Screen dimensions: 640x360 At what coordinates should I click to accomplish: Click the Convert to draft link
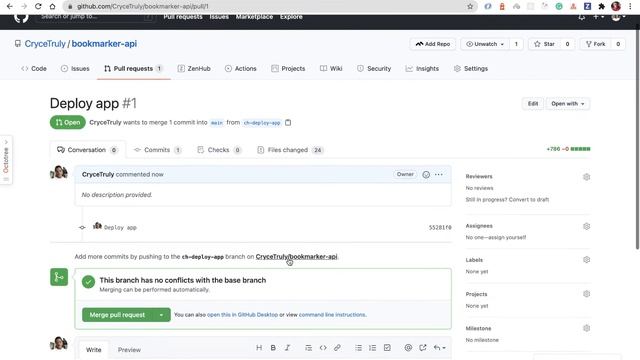coord(529,200)
